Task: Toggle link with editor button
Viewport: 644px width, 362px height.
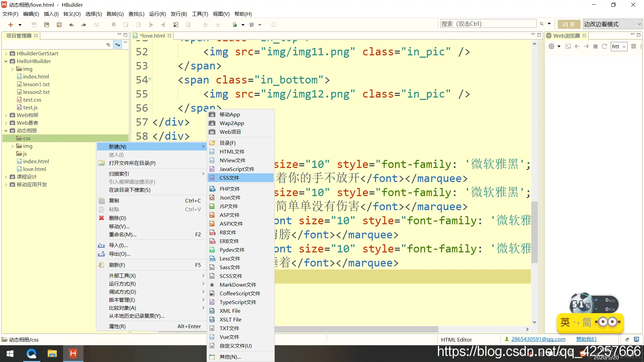Action: tap(117, 45)
